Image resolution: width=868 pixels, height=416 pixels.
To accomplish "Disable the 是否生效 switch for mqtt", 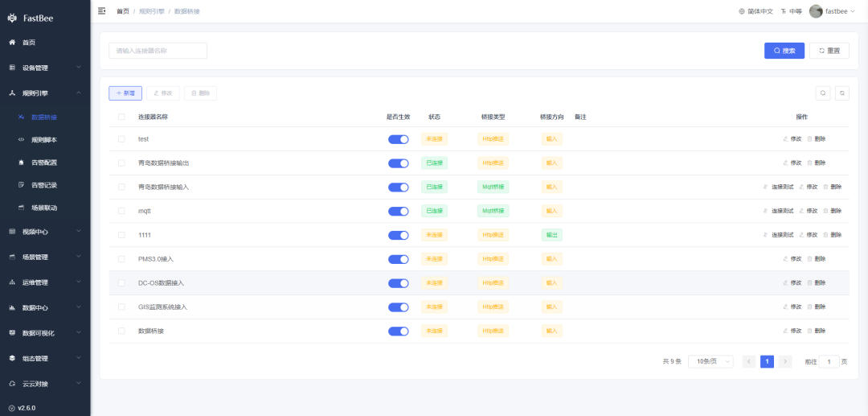I will coord(399,211).
